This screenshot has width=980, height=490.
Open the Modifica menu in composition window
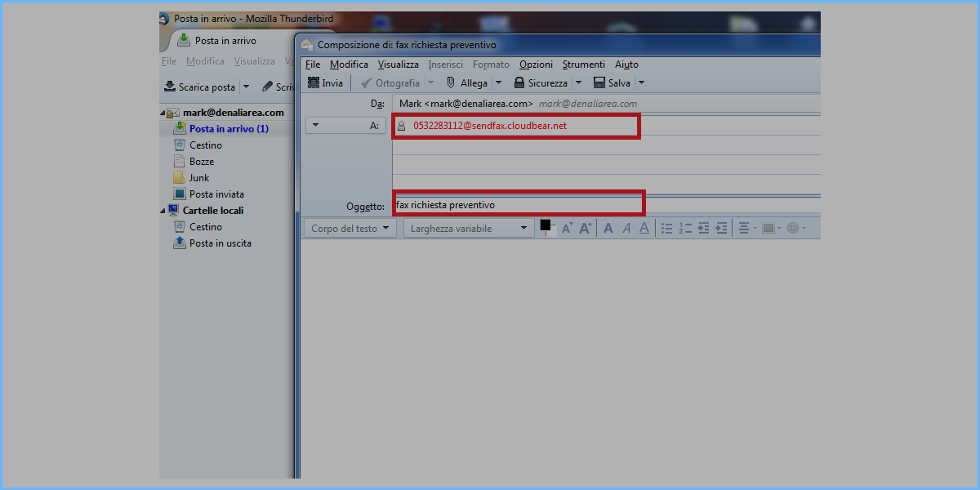point(349,65)
